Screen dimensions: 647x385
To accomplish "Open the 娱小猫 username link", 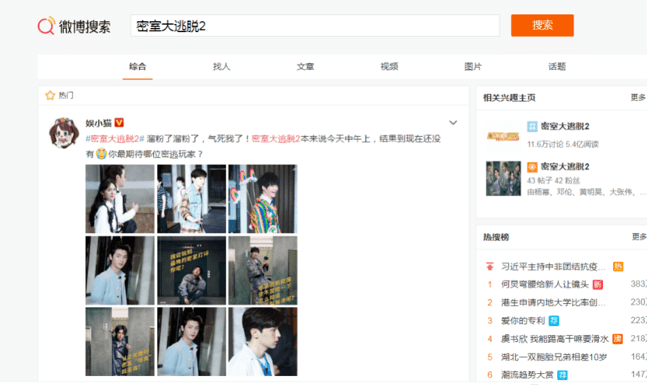I will pyautogui.click(x=99, y=123).
